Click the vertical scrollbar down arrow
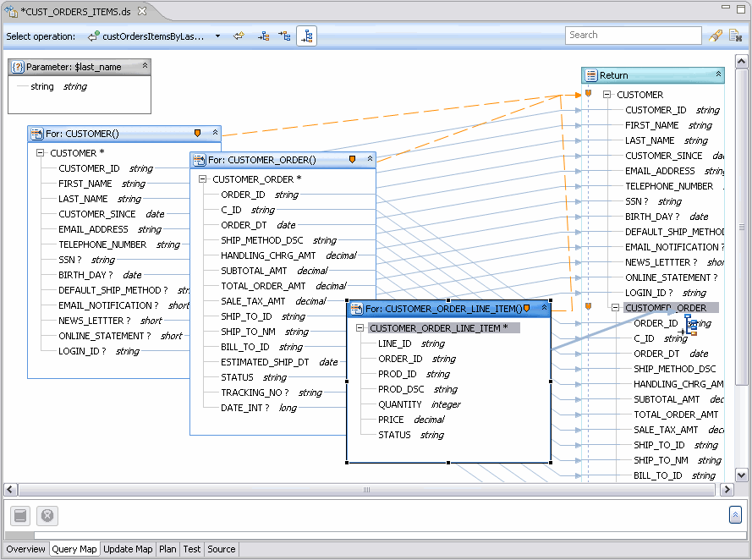The height and width of the screenshot is (560, 752). click(742, 475)
